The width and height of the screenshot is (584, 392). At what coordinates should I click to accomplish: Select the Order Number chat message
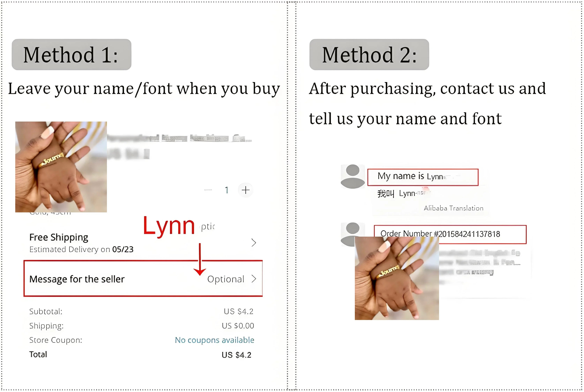tap(450, 234)
